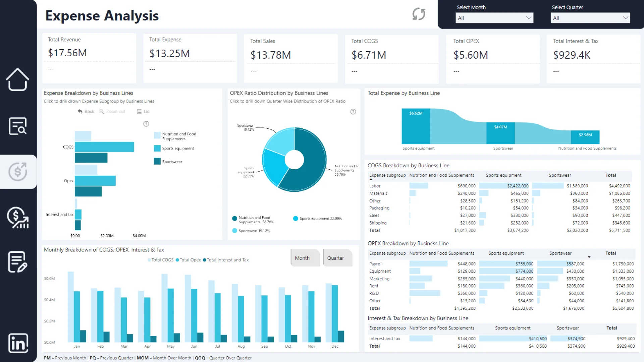Select the Packaging row in COGS table
The width and height of the screenshot is (644, 362).
[x=500, y=208]
